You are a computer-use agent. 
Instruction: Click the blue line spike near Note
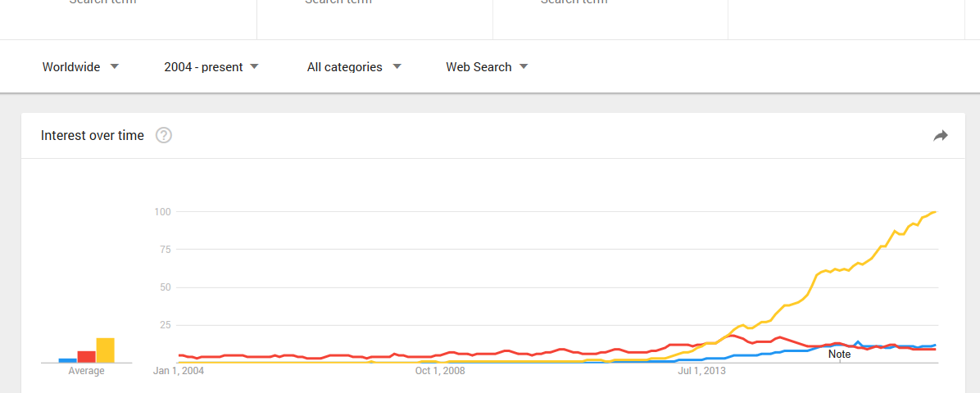858,341
